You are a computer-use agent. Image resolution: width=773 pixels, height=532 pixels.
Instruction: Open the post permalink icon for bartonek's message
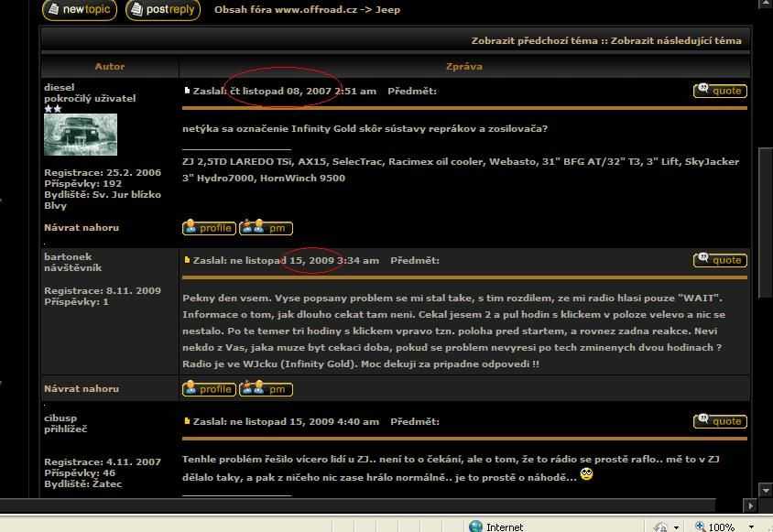[187, 260]
